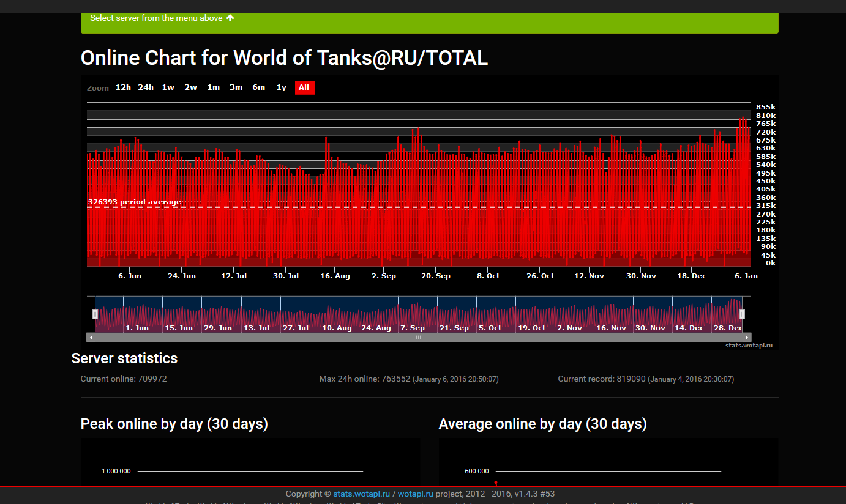The height and width of the screenshot is (504, 846).
Task: Select the 12h zoom range
Action: pyautogui.click(x=123, y=87)
